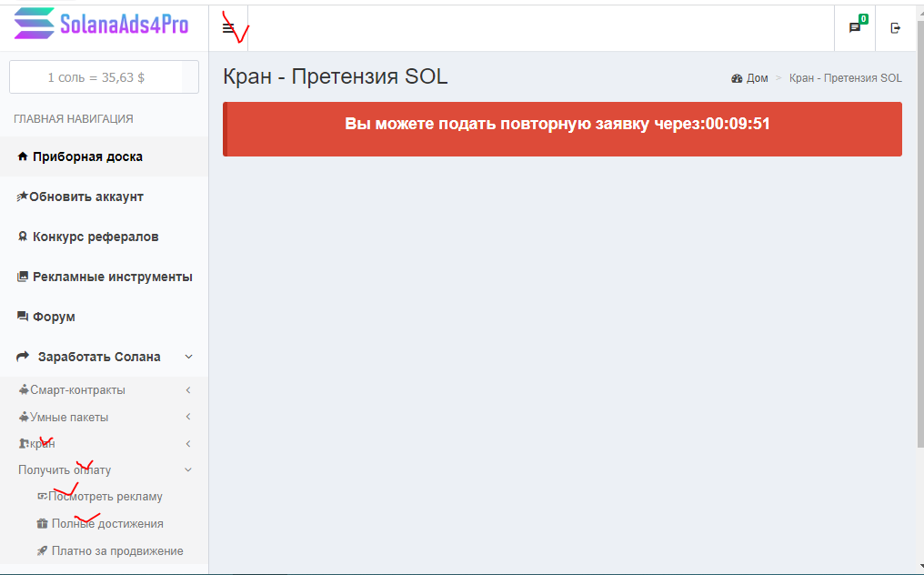The image size is (924, 575).
Task: Click the red countdown alert banner
Action: (562, 129)
